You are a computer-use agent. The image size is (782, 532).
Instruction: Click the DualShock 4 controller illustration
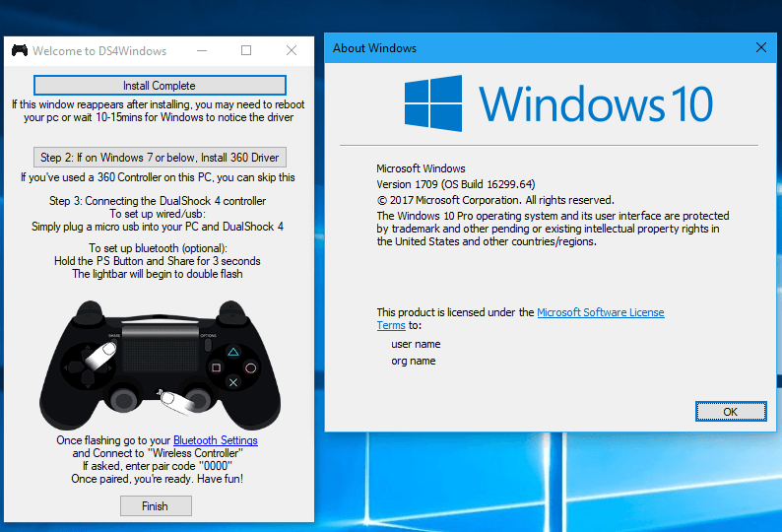point(160,366)
